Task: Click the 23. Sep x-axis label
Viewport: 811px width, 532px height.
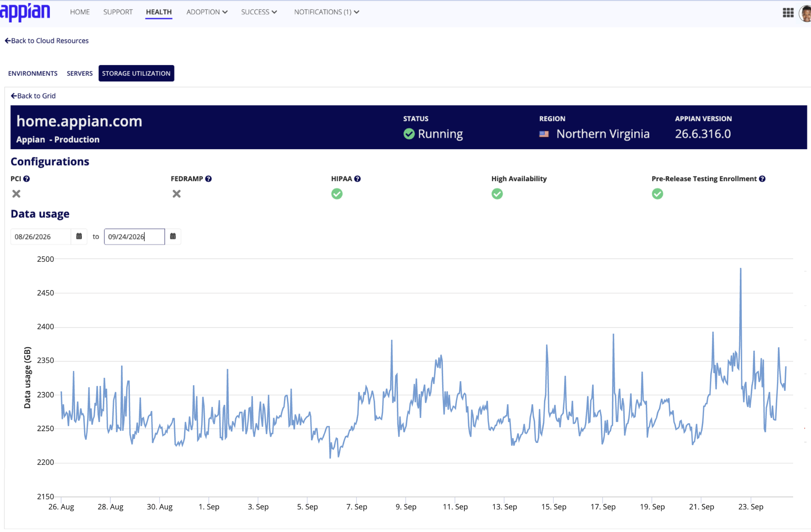Action: coord(751,507)
